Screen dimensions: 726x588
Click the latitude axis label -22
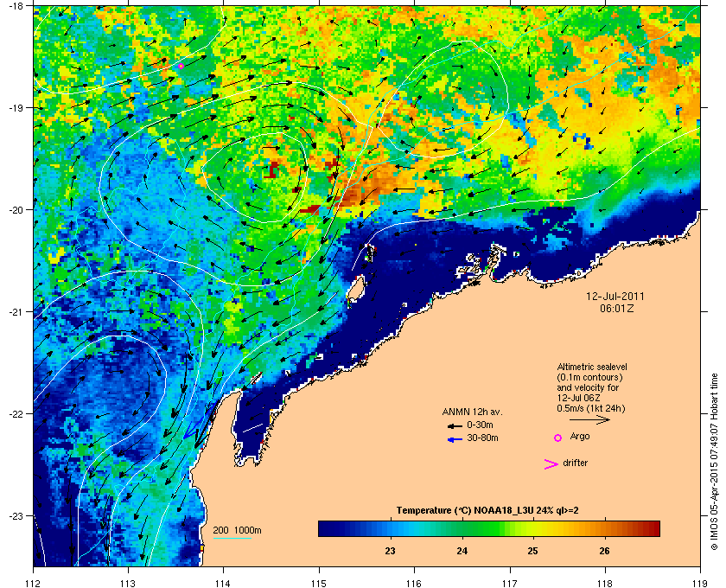pos(16,413)
